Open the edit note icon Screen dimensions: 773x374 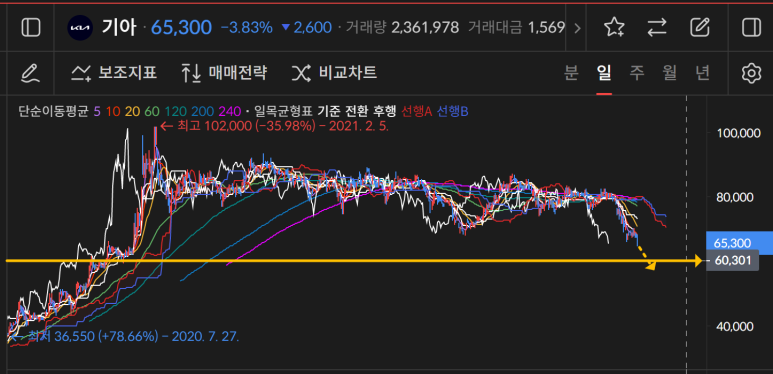tap(700, 28)
